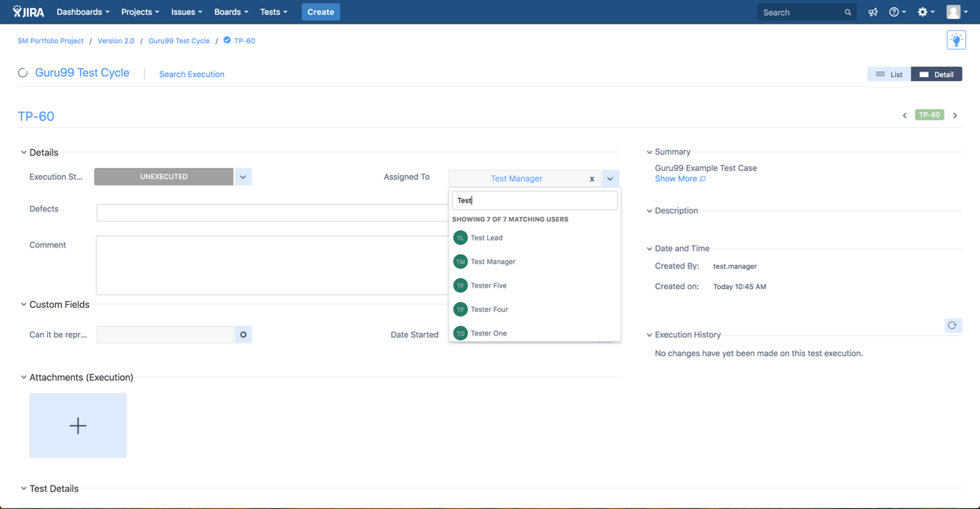
Task: Open the feedback megaphone icon
Action: coord(872,13)
